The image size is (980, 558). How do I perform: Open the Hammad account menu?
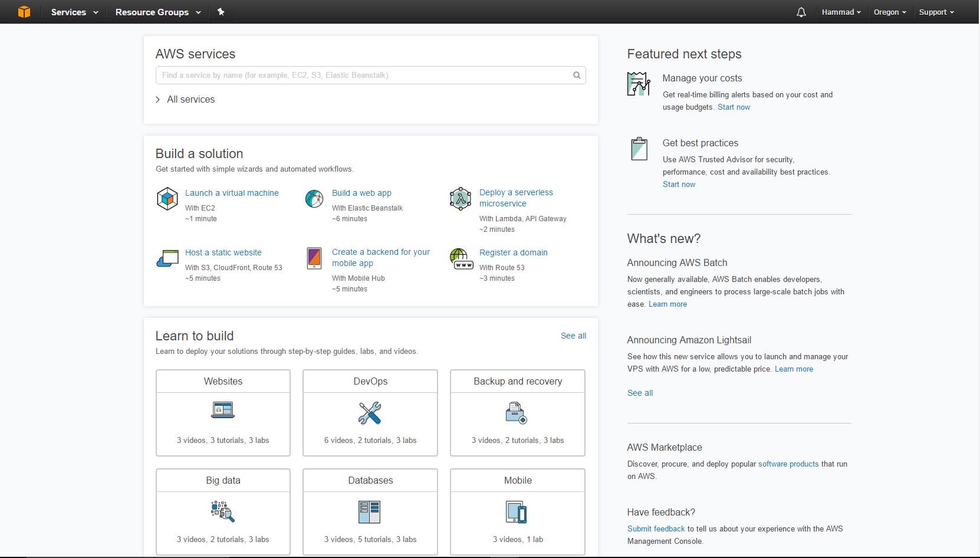pyautogui.click(x=841, y=12)
